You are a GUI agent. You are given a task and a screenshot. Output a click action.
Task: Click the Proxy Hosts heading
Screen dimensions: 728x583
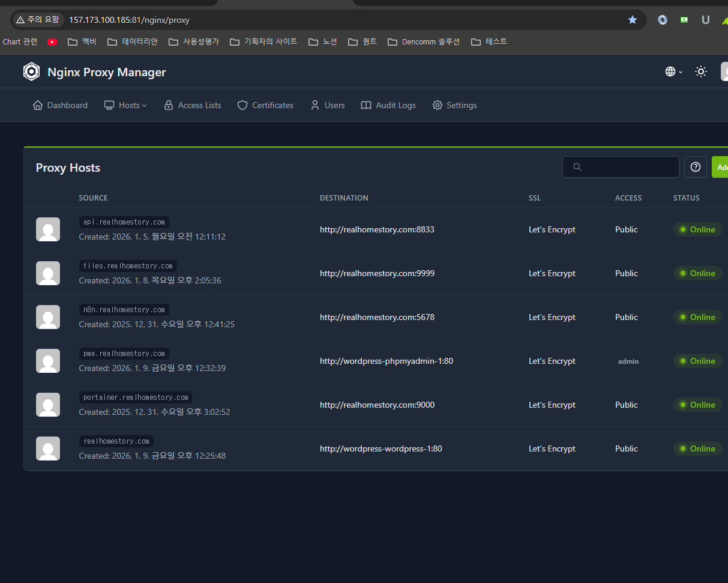point(68,168)
